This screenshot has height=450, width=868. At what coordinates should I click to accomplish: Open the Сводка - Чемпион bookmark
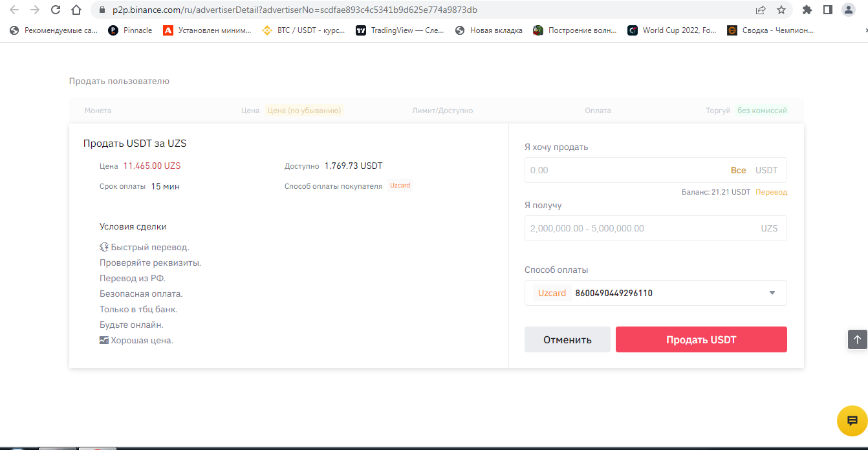771,30
